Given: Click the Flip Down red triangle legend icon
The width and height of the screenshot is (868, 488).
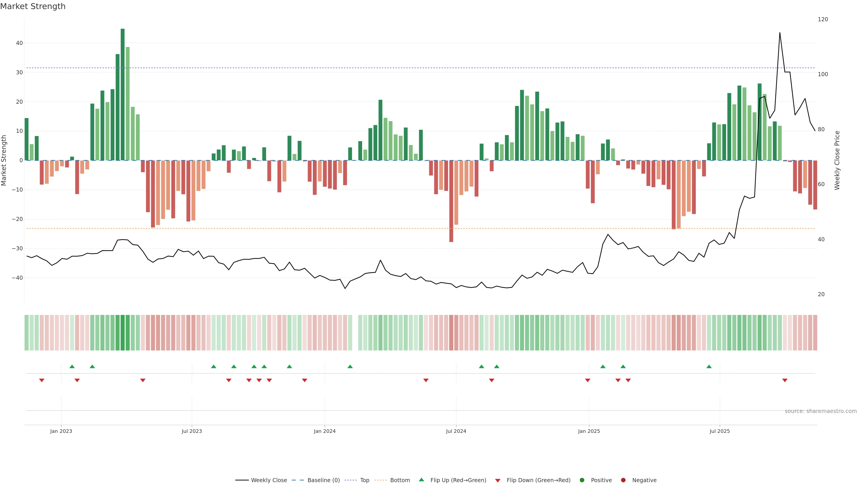Looking at the screenshot, I should [498, 481].
